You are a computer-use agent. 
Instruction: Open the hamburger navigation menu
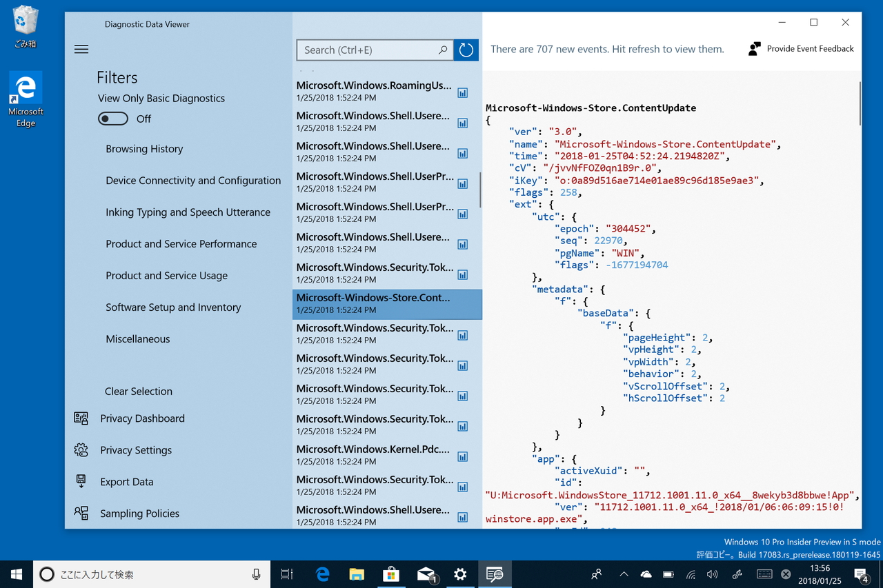[x=81, y=49]
